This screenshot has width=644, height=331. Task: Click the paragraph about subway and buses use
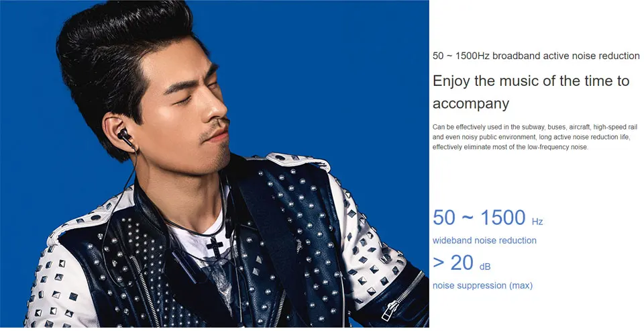(535, 137)
